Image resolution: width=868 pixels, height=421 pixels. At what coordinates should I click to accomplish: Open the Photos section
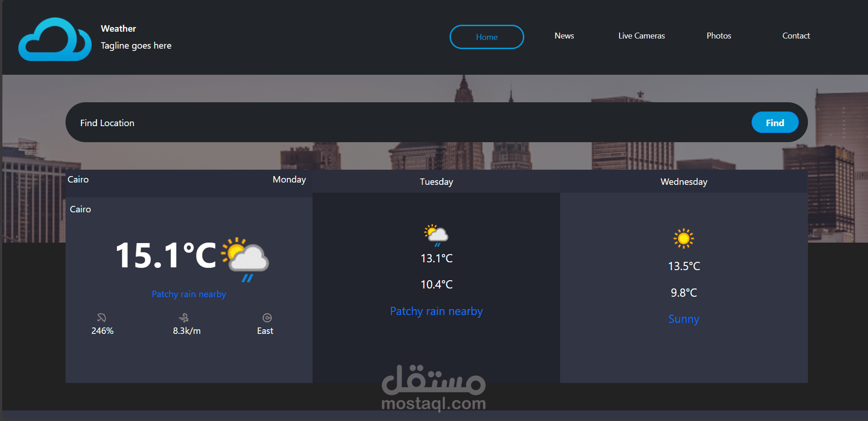718,36
